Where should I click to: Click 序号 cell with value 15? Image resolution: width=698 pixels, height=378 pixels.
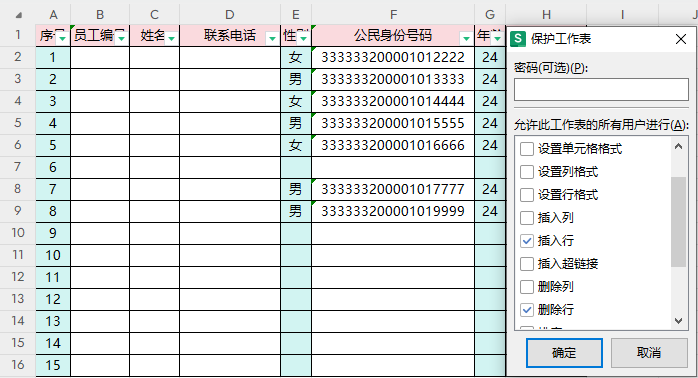(x=53, y=366)
